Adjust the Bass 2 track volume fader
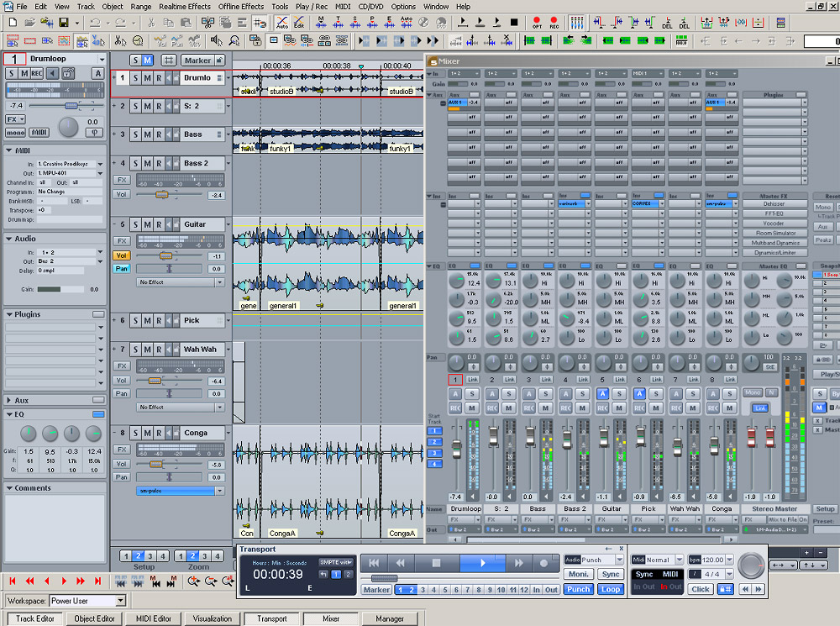The image size is (840, 626). click(162, 195)
